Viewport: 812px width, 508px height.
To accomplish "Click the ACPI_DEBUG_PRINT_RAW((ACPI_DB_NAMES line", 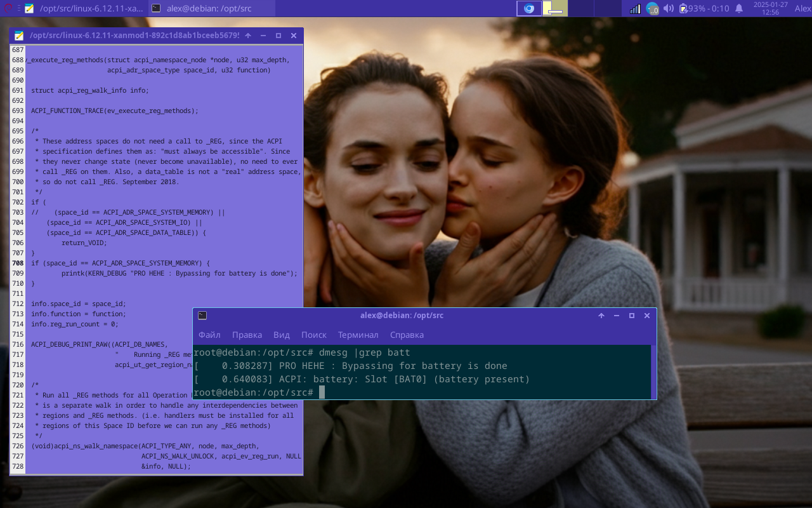I will click(x=99, y=344).
